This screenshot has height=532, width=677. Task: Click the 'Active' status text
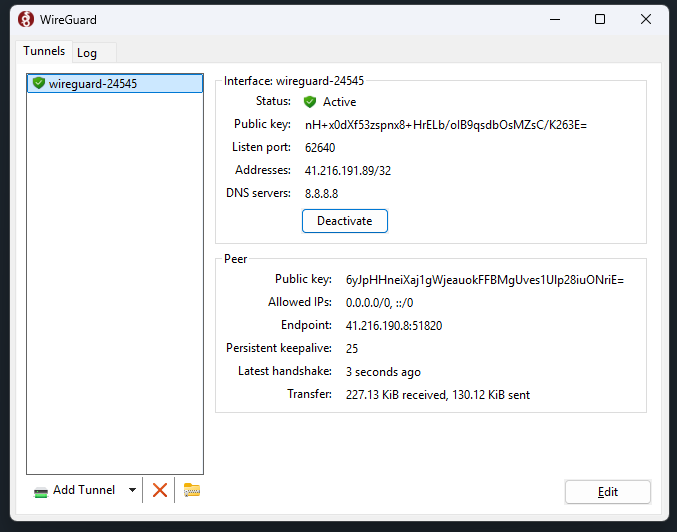point(339,102)
